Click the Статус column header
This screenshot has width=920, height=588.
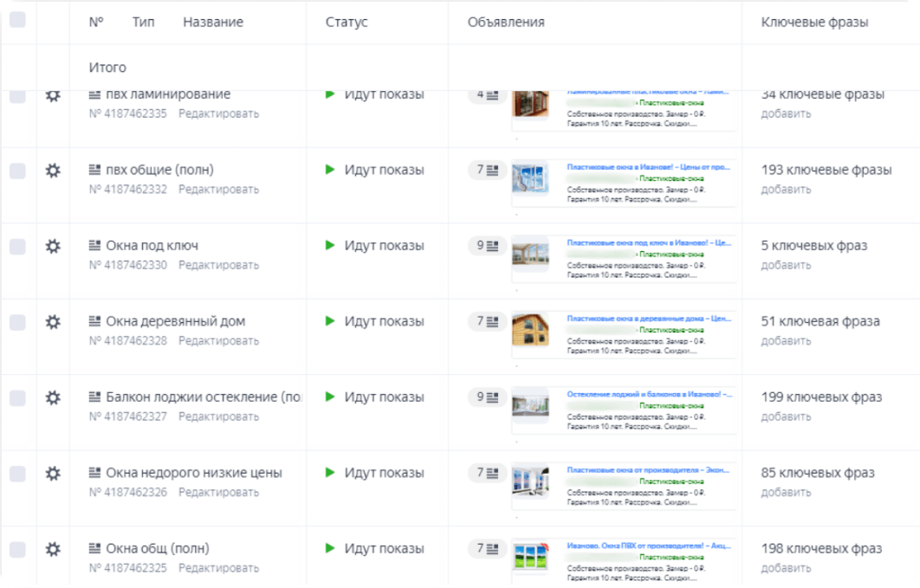click(347, 23)
